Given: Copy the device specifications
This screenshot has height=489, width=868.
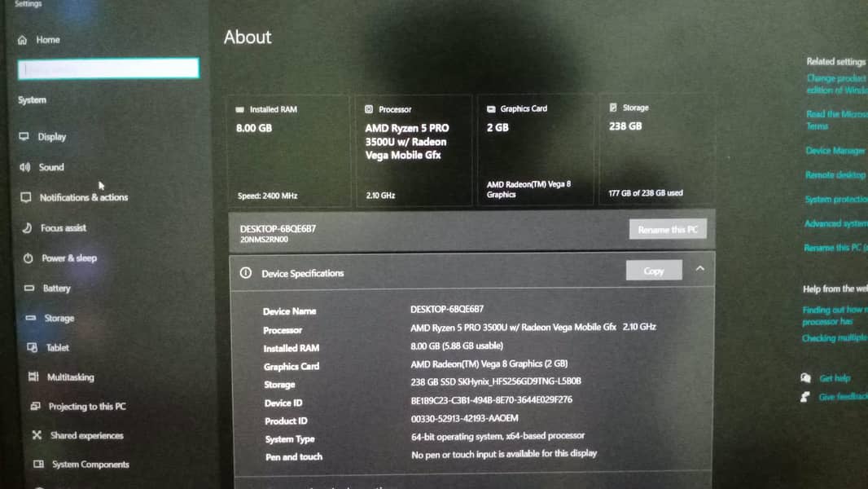Looking at the screenshot, I should pos(654,271).
